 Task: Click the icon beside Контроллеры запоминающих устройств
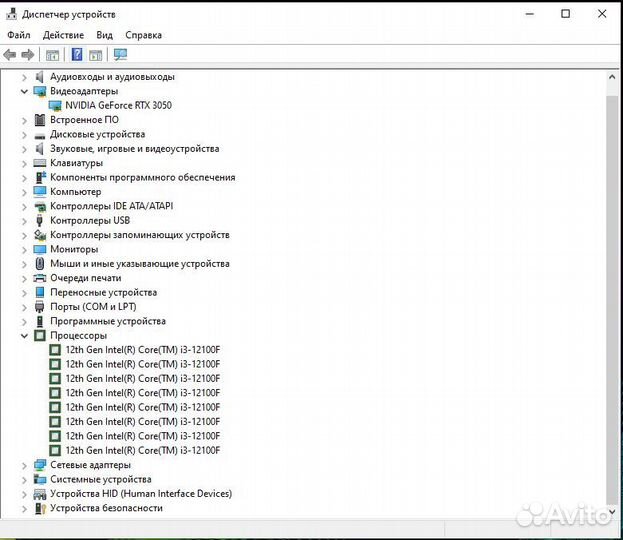click(x=40, y=235)
